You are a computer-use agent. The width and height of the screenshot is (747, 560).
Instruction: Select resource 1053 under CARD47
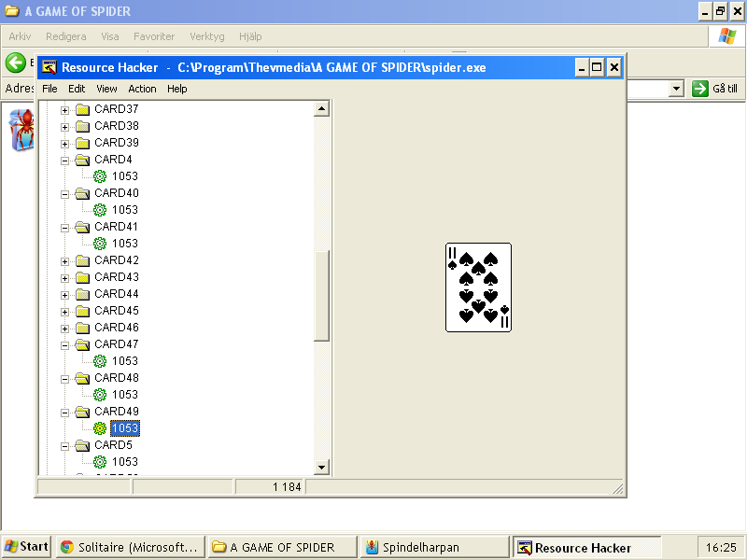[x=125, y=361]
